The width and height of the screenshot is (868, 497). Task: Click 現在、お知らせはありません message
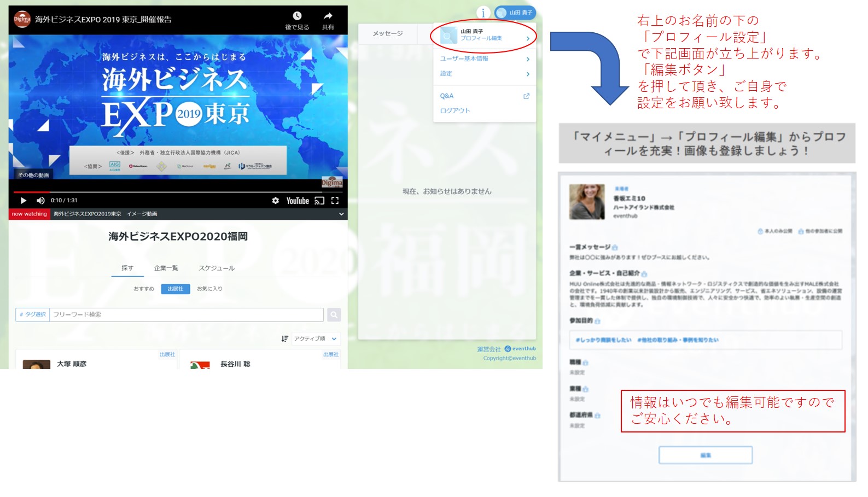447,191
